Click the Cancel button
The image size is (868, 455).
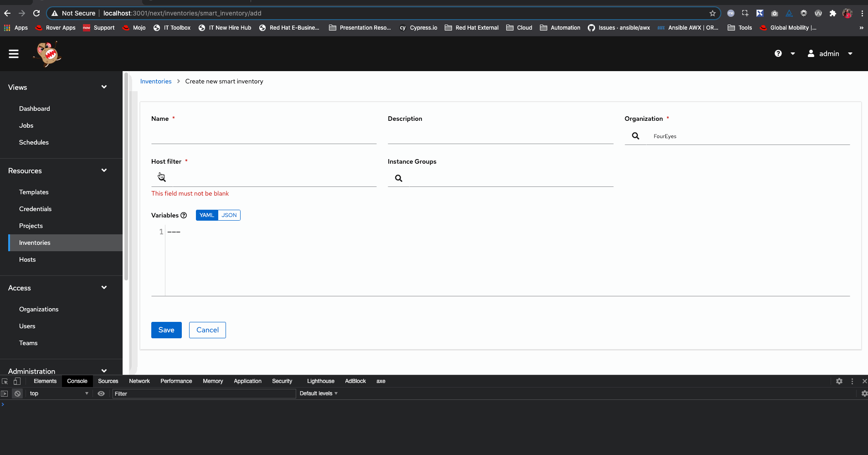click(x=207, y=330)
